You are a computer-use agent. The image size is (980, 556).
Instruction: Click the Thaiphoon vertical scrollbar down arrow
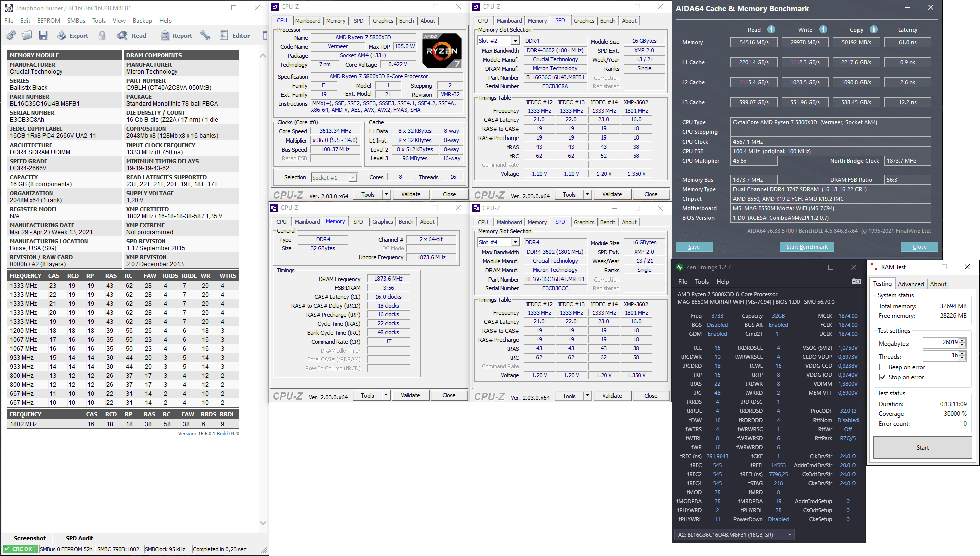coord(263,523)
